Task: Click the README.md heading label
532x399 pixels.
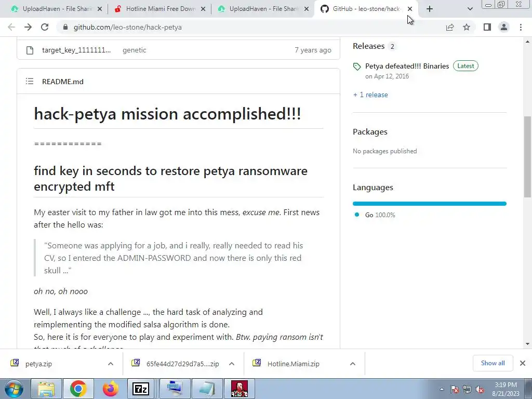Action: tap(63, 82)
